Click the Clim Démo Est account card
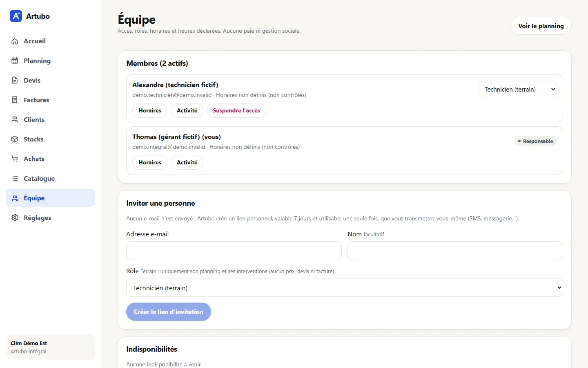This screenshot has height=368, width=588. 50,347
